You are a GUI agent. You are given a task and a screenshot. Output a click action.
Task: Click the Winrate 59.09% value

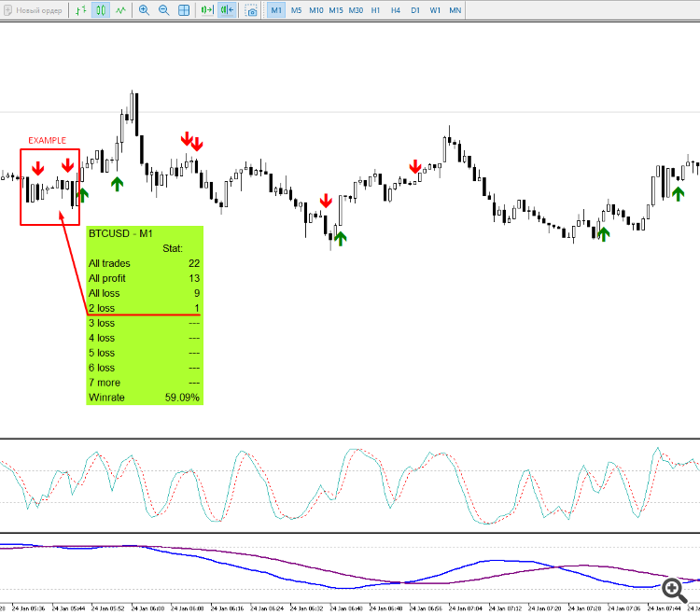click(x=182, y=398)
